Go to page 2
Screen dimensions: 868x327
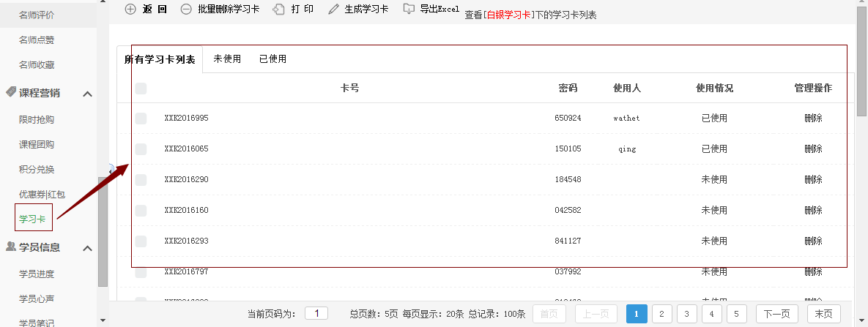(661, 314)
